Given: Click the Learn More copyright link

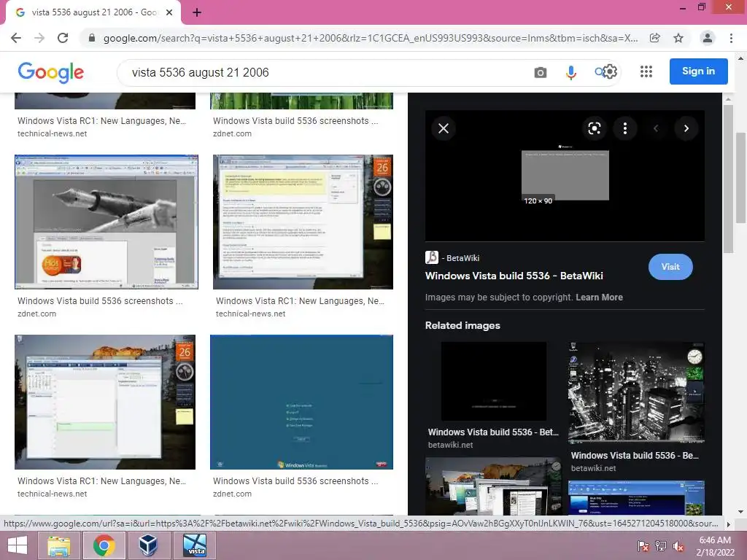Looking at the screenshot, I should click(x=600, y=297).
